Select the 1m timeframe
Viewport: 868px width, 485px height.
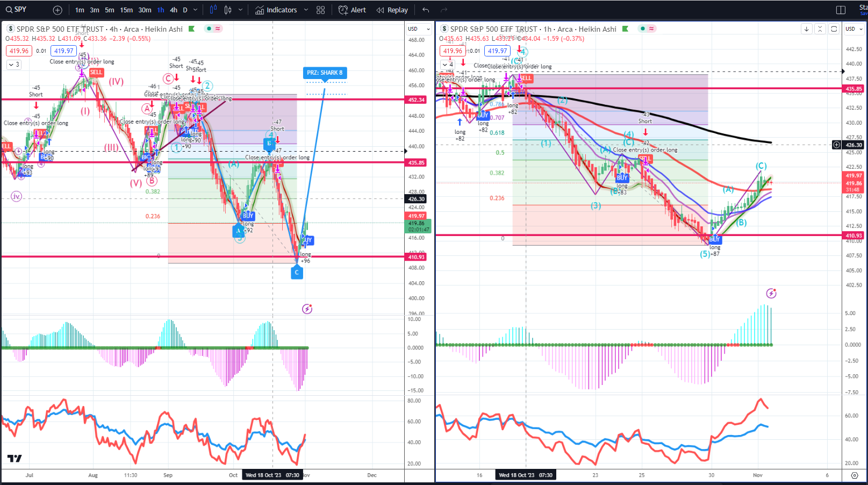[x=80, y=10]
